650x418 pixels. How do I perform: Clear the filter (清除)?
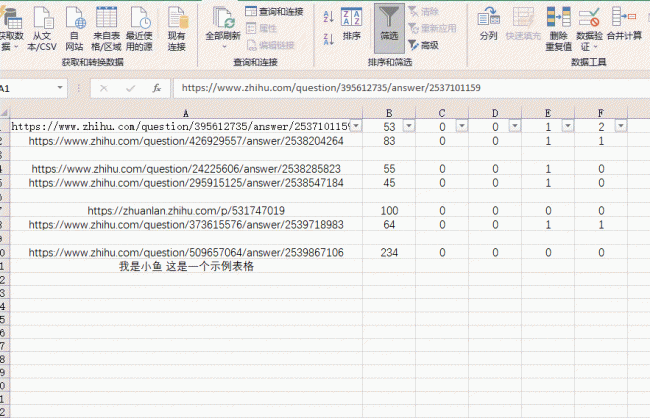coord(423,12)
